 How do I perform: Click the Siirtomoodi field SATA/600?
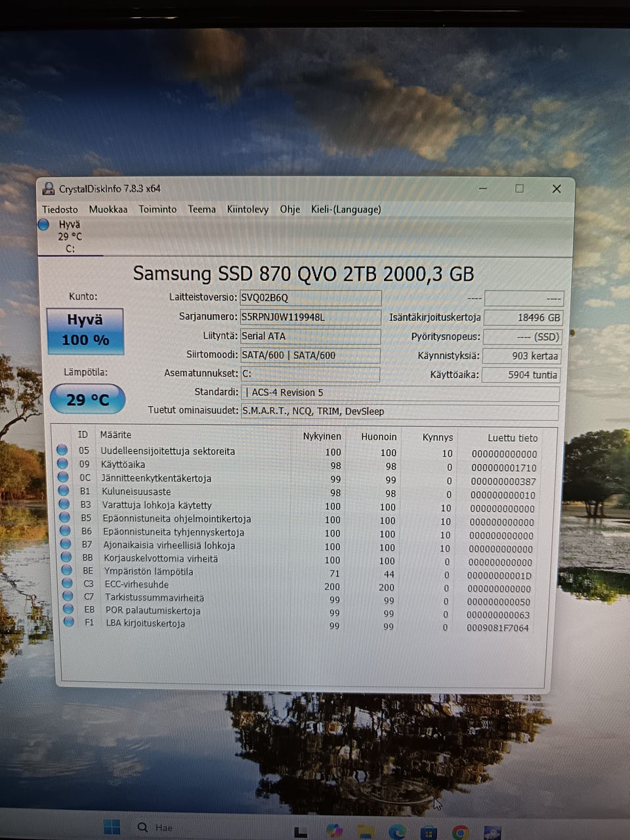[309, 355]
